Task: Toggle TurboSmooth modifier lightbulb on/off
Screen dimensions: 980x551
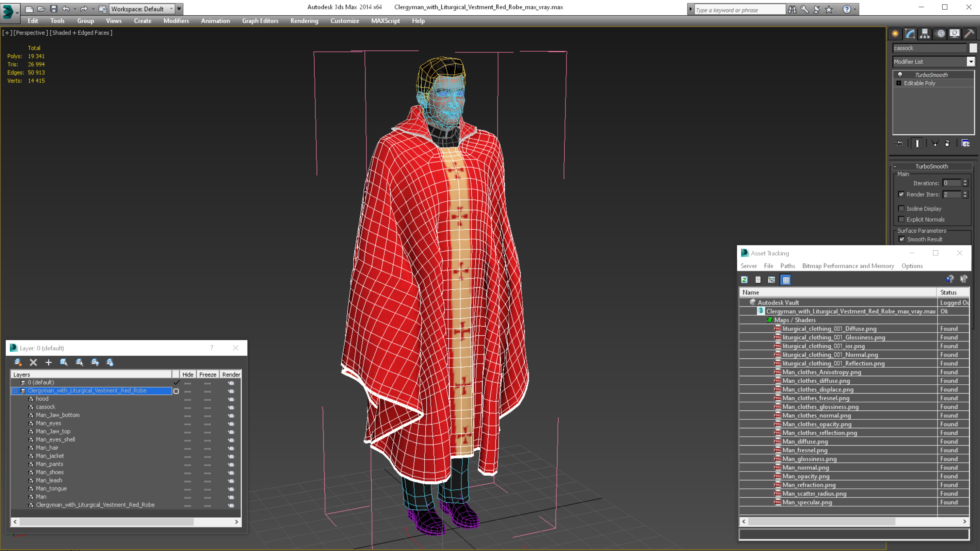Action: click(x=900, y=75)
